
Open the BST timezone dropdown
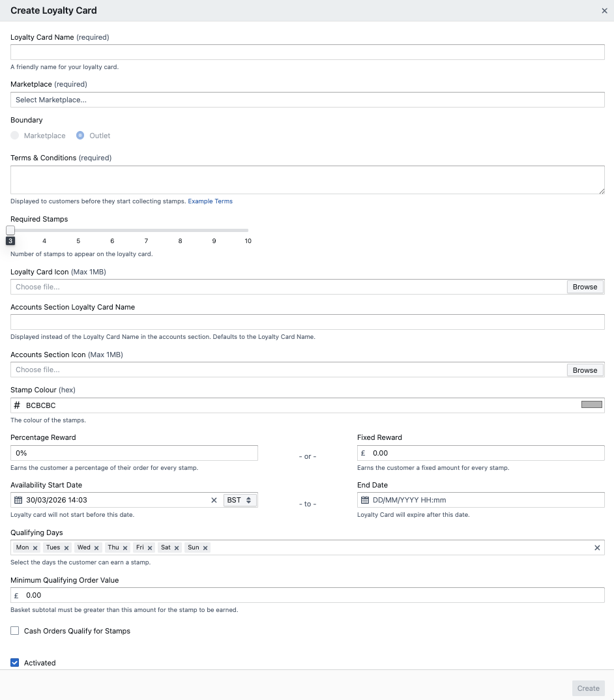tap(240, 501)
